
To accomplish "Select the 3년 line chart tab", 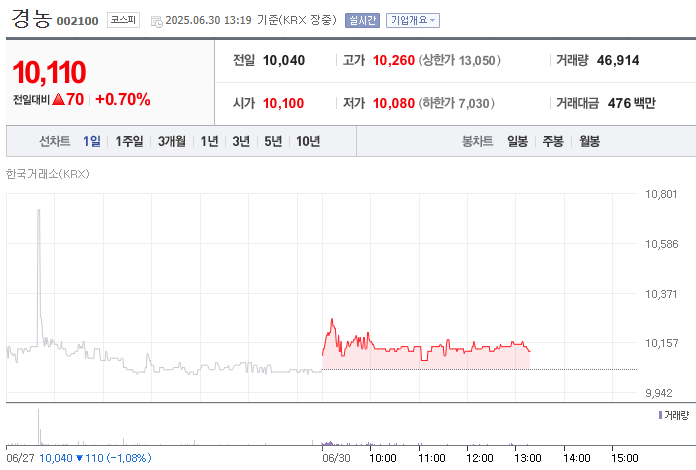I will point(241,141).
